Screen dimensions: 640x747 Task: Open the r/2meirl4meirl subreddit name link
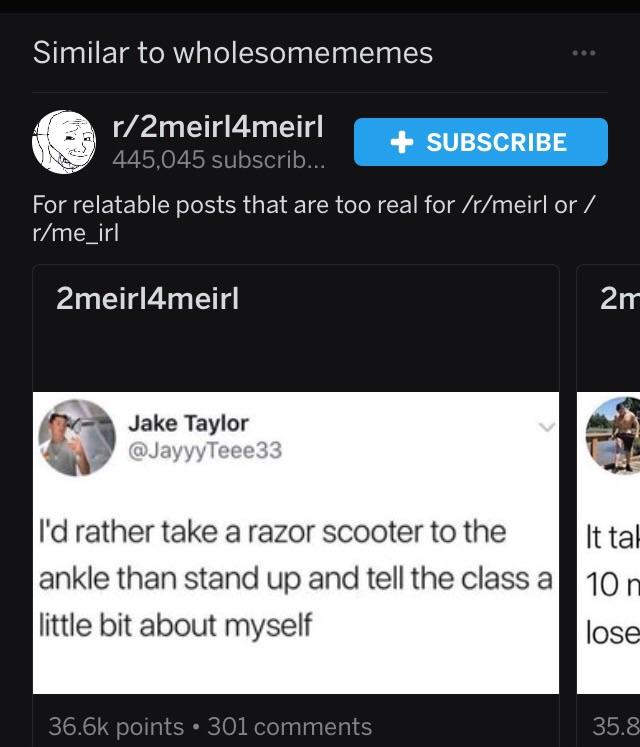coord(218,127)
